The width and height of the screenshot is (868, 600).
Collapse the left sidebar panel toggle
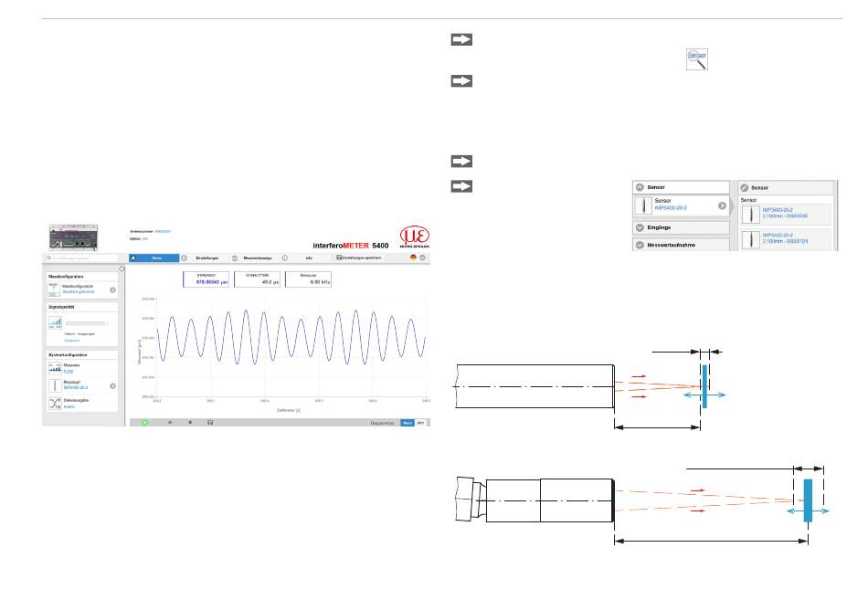pos(122,268)
